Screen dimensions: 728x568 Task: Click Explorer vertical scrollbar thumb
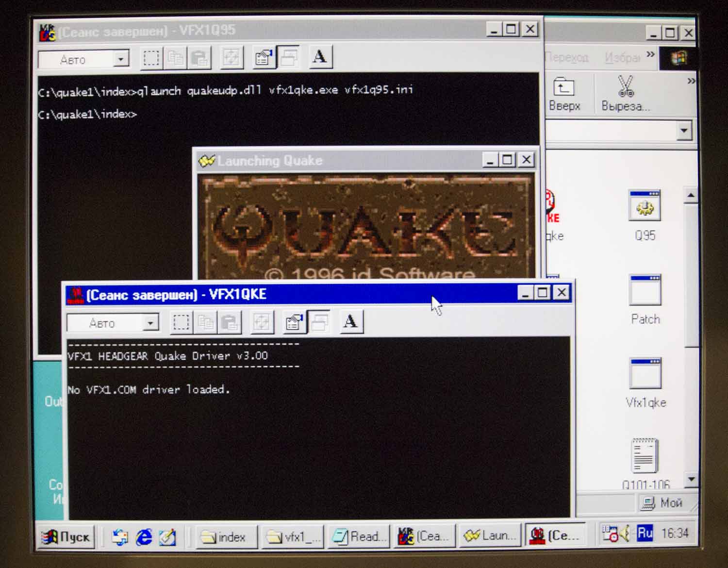[x=692, y=275]
